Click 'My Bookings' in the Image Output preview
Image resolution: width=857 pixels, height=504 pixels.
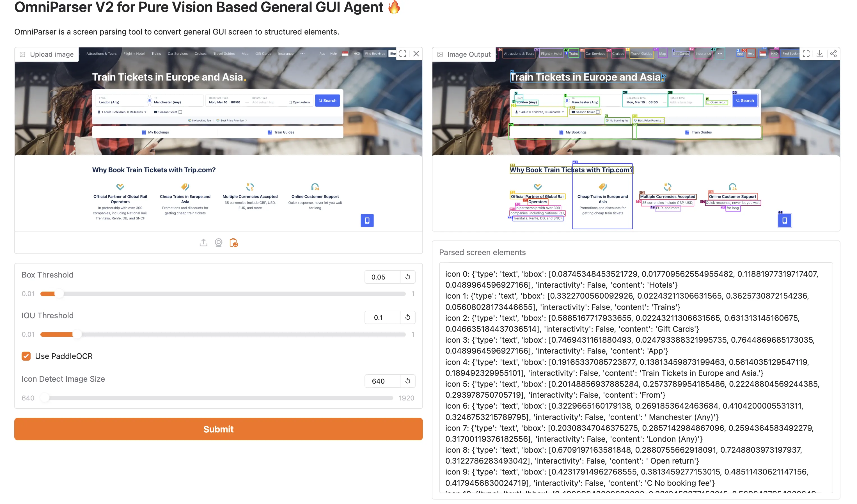tap(573, 132)
